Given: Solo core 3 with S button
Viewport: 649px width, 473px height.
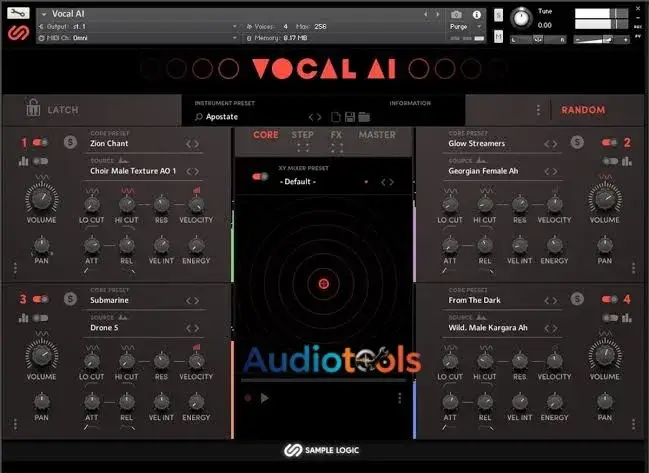Looking at the screenshot, I should pos(70,299).
